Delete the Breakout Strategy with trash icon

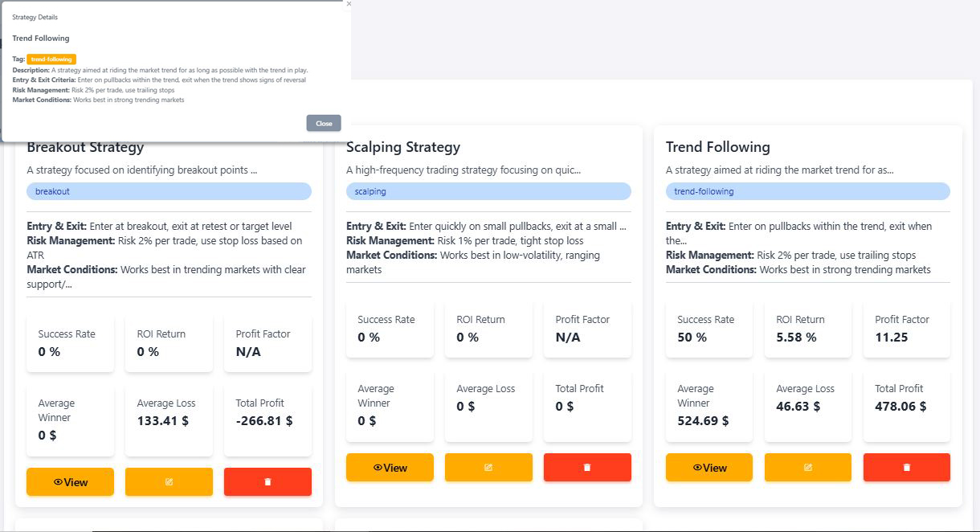pyautogui.click(x=267, y=481)
